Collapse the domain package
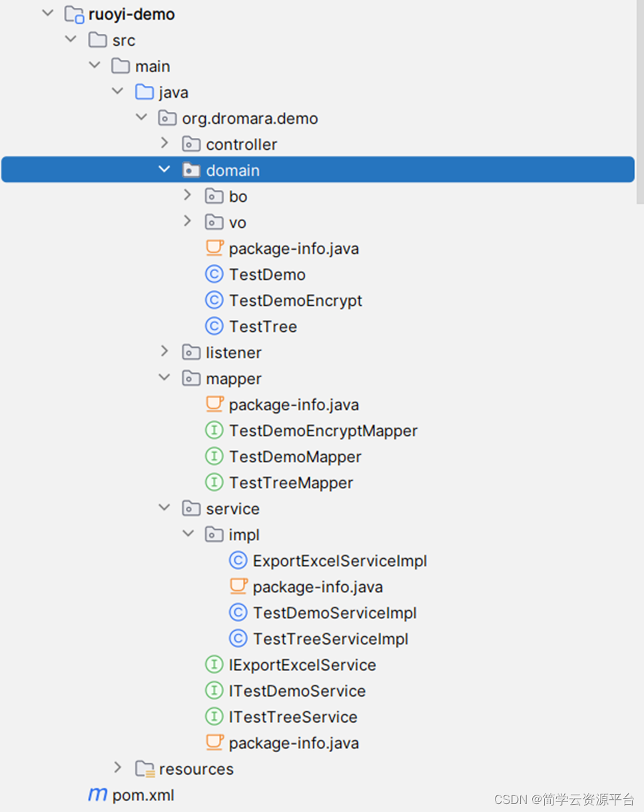The image size is (644, 812). tap(164, 169)
